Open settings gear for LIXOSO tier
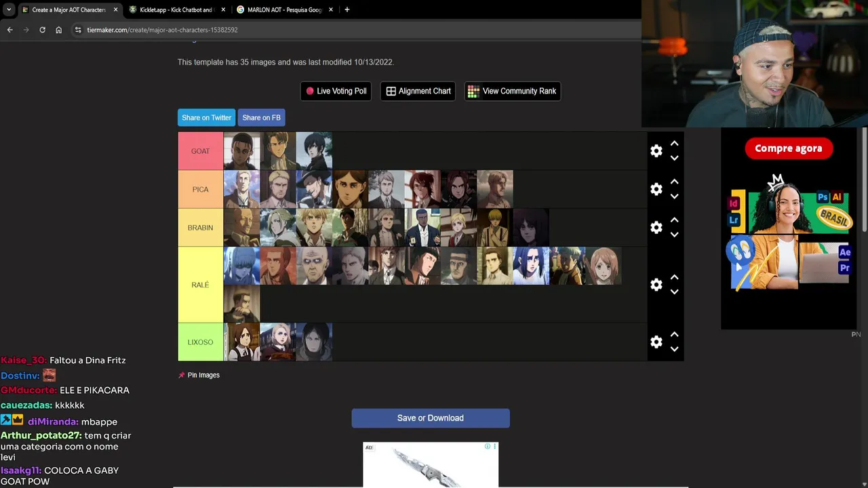This screenshot has height=488, width=868. coord(656,342)
